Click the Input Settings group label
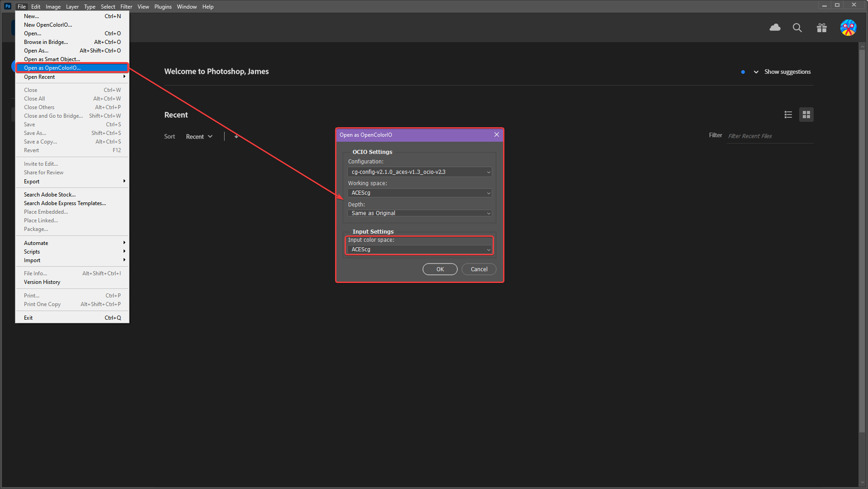 373,232
